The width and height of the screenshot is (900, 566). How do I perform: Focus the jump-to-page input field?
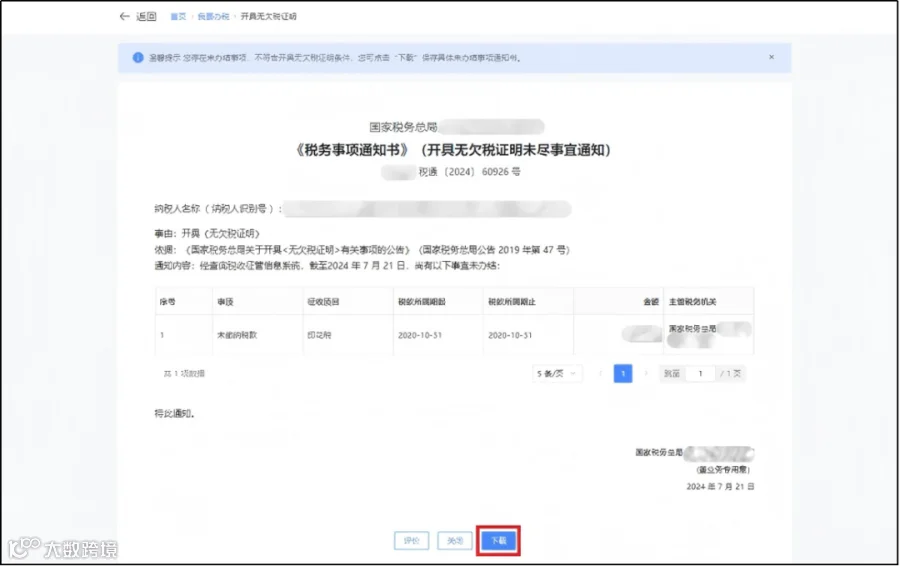click(700, 374)
